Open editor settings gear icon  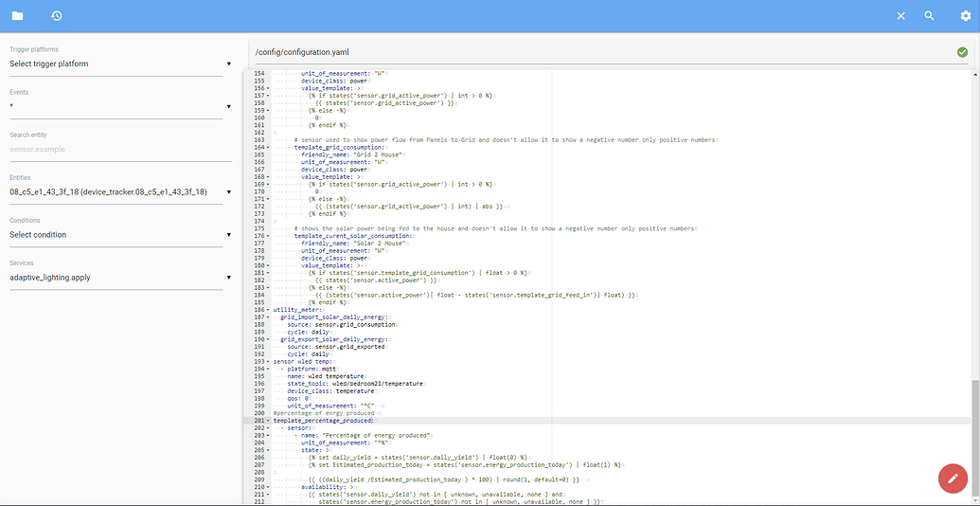pos(966,16)
